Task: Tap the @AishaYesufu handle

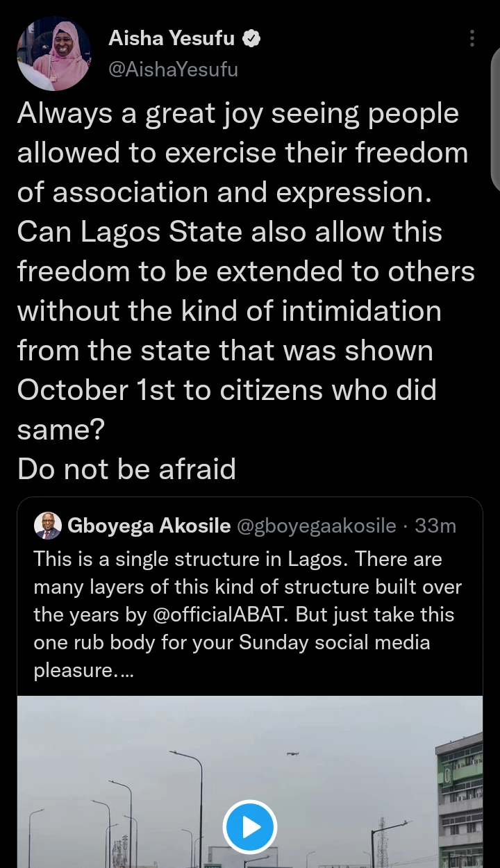Action: click(173, 69)
